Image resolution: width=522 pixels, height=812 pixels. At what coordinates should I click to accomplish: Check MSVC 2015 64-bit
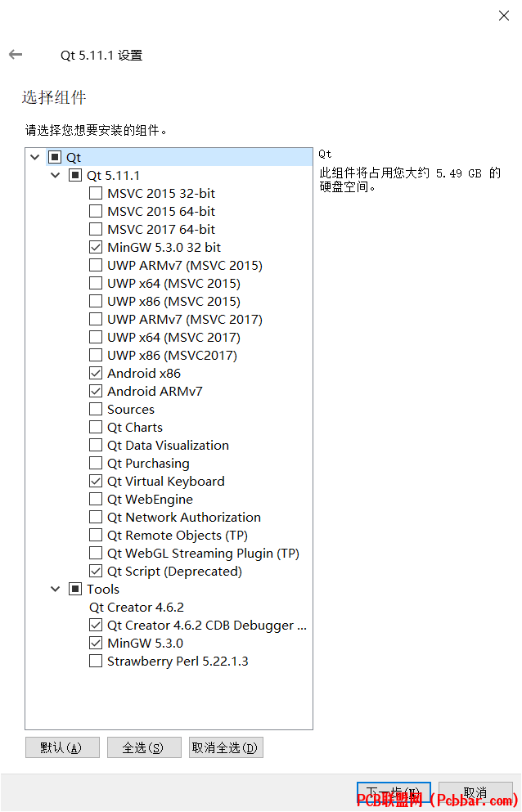coord(96,211)
